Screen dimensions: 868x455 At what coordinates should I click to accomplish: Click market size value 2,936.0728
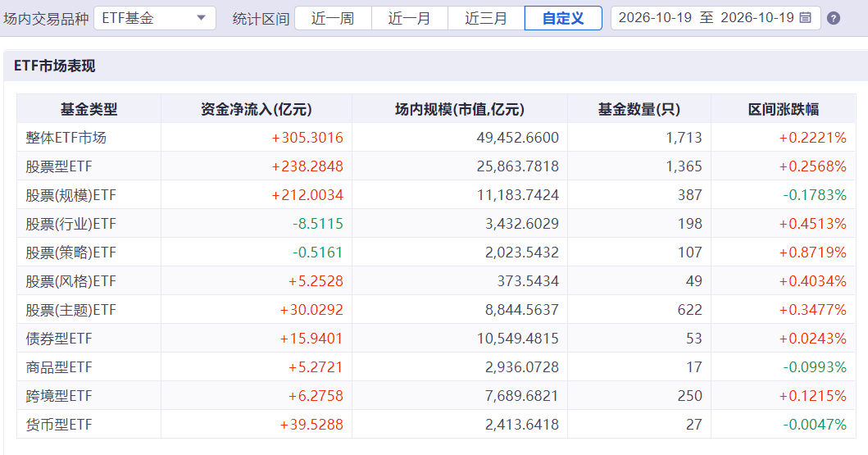pyautogui.click(x=522, y=367)
